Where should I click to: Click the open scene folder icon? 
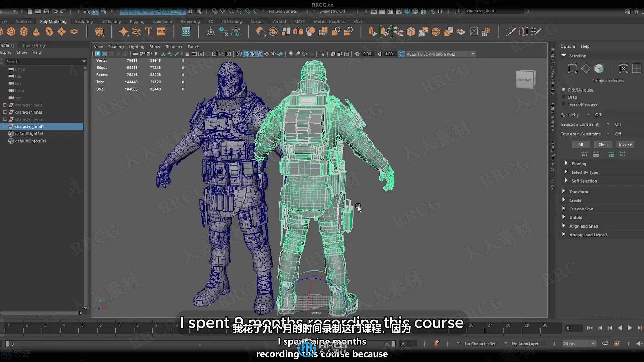coord(38,11)
